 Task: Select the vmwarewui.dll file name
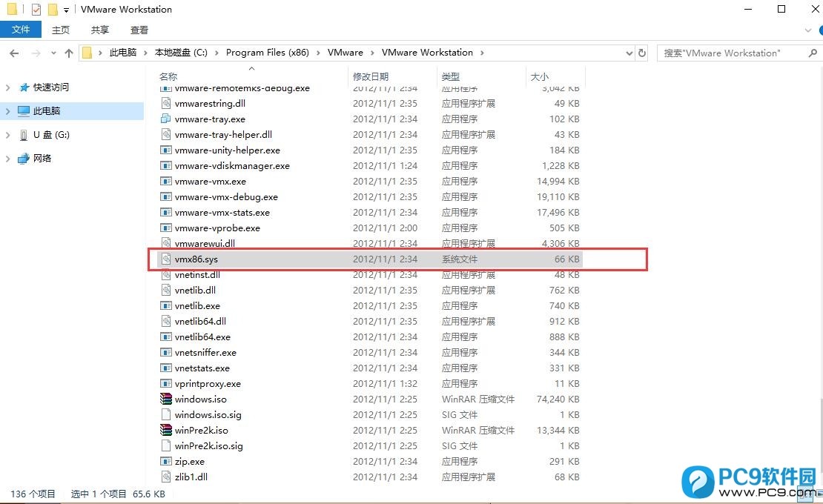[x=205, y=243]
